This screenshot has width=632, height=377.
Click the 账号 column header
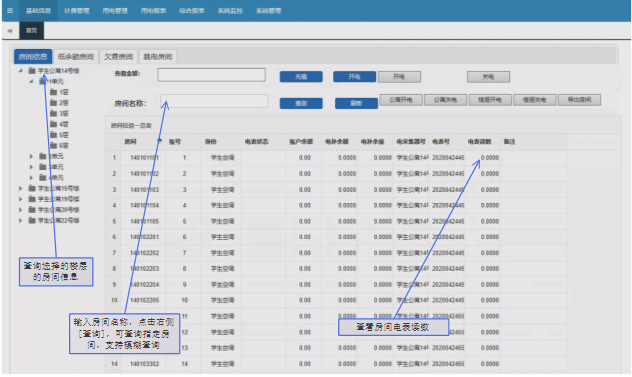(175, 142)
